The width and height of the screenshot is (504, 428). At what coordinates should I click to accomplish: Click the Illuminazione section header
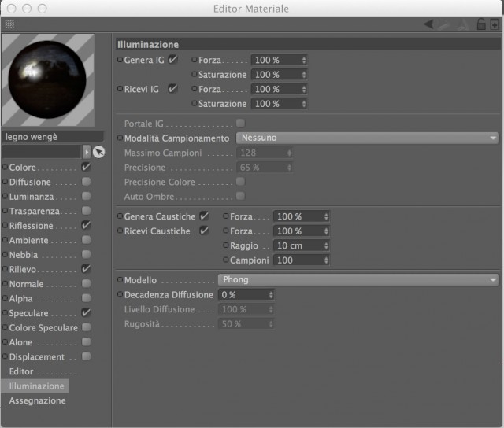(x=308, y=44)
